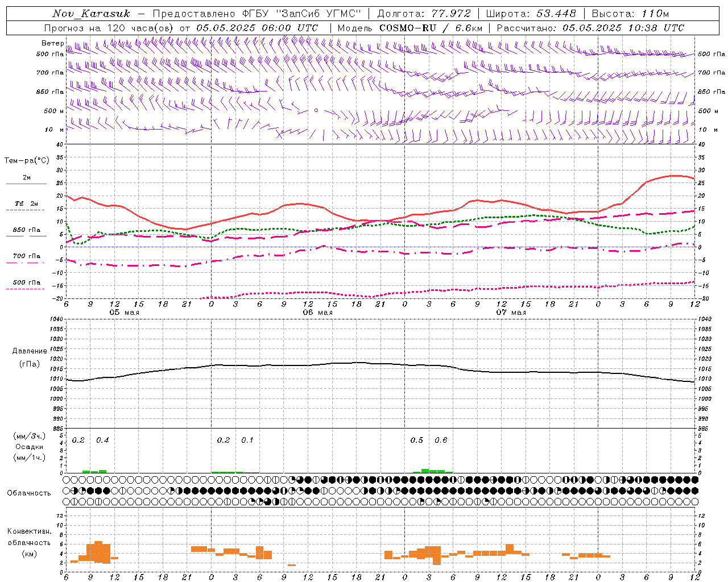
Task: Click the '0.5' precipitation value
Action: (417, 440)
